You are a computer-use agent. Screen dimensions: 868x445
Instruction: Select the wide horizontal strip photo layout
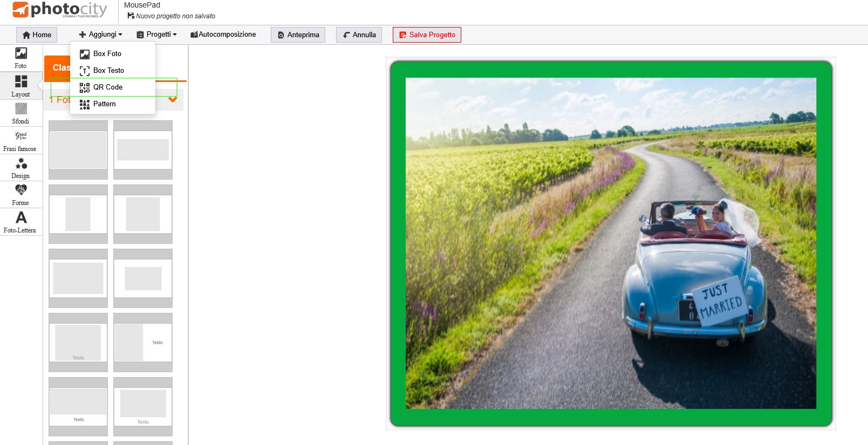(x=143, y=150)
